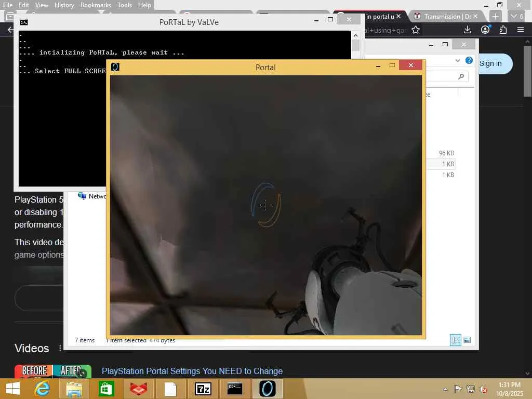Close the Transmission browser tab
Viewport: 532px width, 399px height.
tap(475, 16)
